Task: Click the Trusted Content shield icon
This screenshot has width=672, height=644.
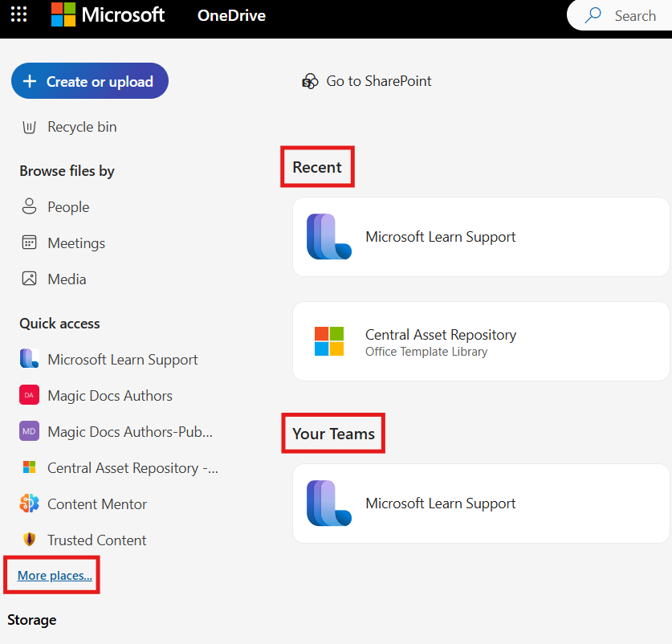Action: click(x=29, y=540)
